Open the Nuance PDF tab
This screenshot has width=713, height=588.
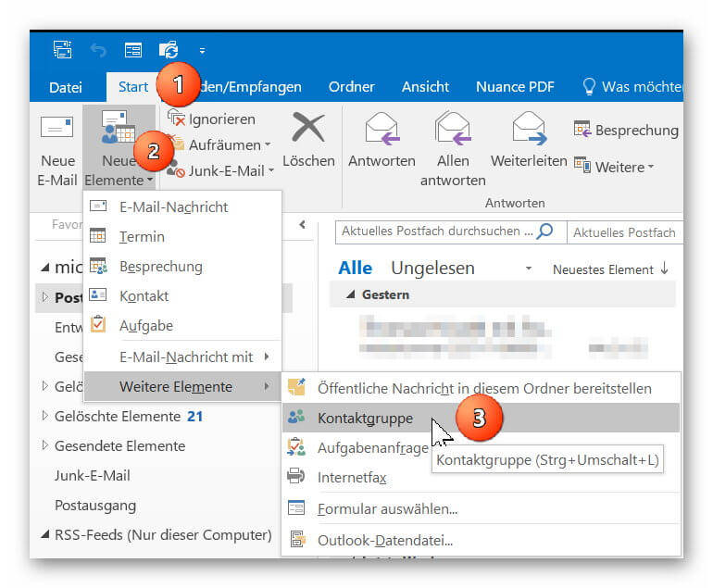(x=515, y=86)
